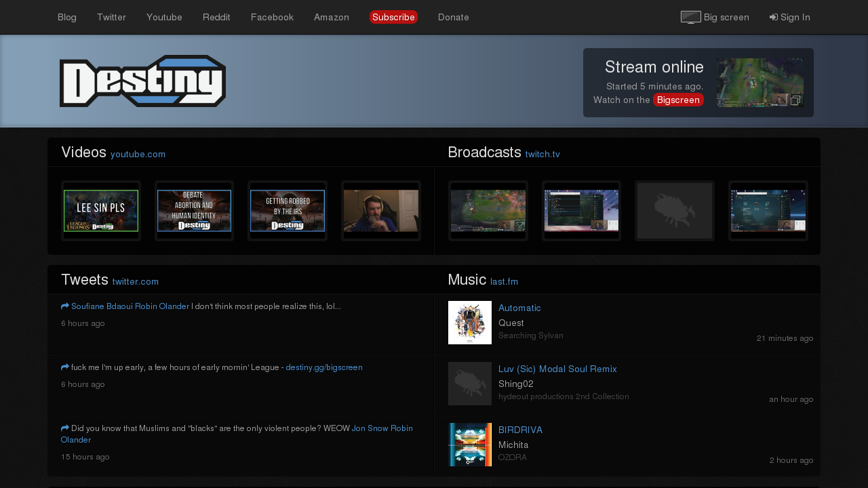The width and height of the screenshot is (868, 488).
Task: Open the Luv (Sic) Modal Soul Remix link
Action: pyautogui.click(x=557, y=369)
